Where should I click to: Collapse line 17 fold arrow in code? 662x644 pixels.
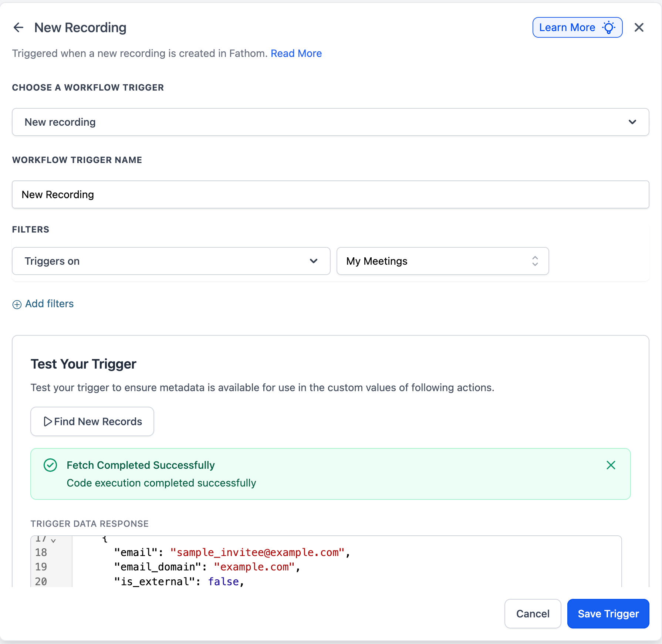[54, 540]
